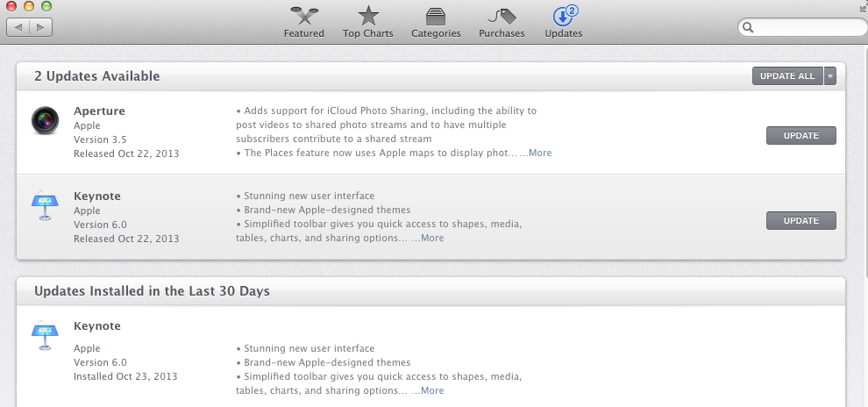The width and height of the screenshot is (868, 407).
Task: Click "Installed Oct 23, 2013" text
Action: pos(125,376)
